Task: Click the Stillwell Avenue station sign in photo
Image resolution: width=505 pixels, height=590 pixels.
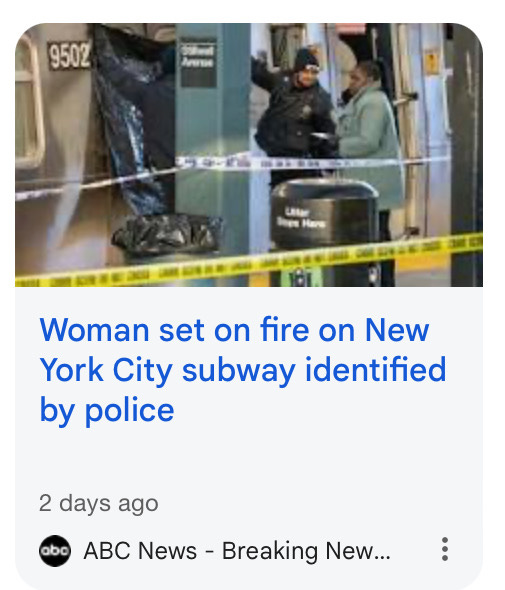Action: [199, 62]
